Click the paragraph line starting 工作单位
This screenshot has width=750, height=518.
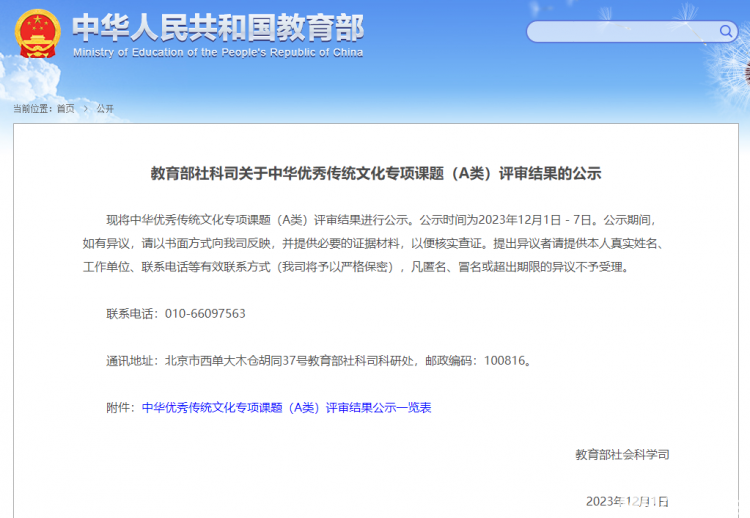[357, 267]
